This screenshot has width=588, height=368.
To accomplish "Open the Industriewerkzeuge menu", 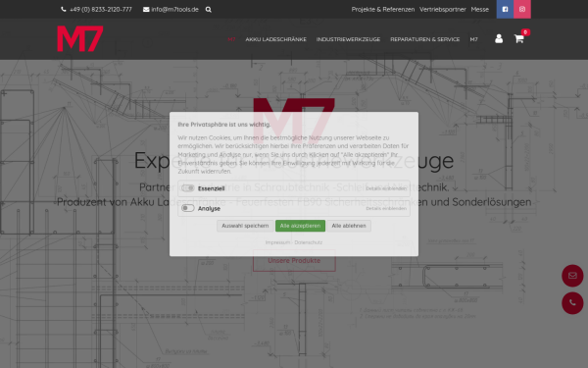I will click(x=348, y=39).
